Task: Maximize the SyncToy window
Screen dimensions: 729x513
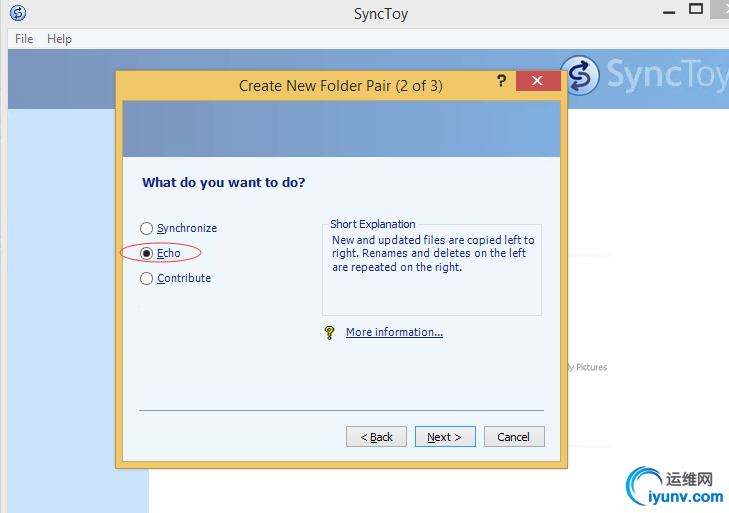Action: [696, 9]
